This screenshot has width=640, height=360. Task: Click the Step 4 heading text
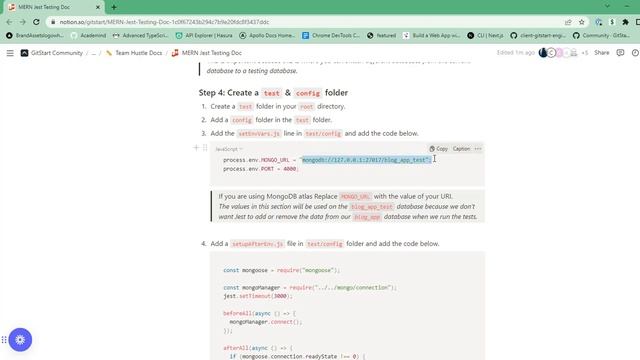[x=273, y=93]
